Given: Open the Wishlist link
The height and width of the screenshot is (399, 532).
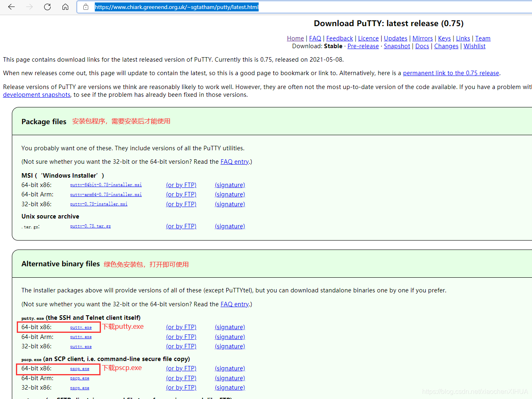Looking at the screenshot, I should (474, 46).
